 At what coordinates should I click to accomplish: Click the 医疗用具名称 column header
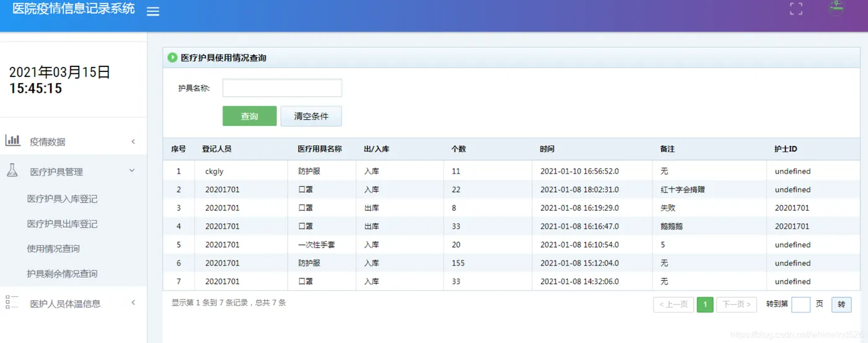pyautogui.click(x=320, y=149)
